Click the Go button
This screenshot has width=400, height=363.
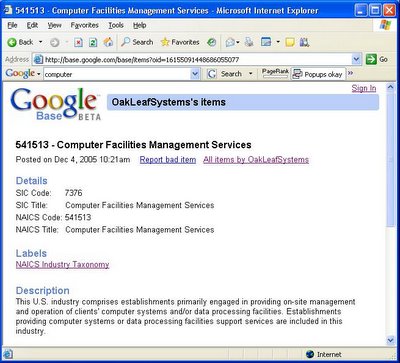(x=377, y=60)
